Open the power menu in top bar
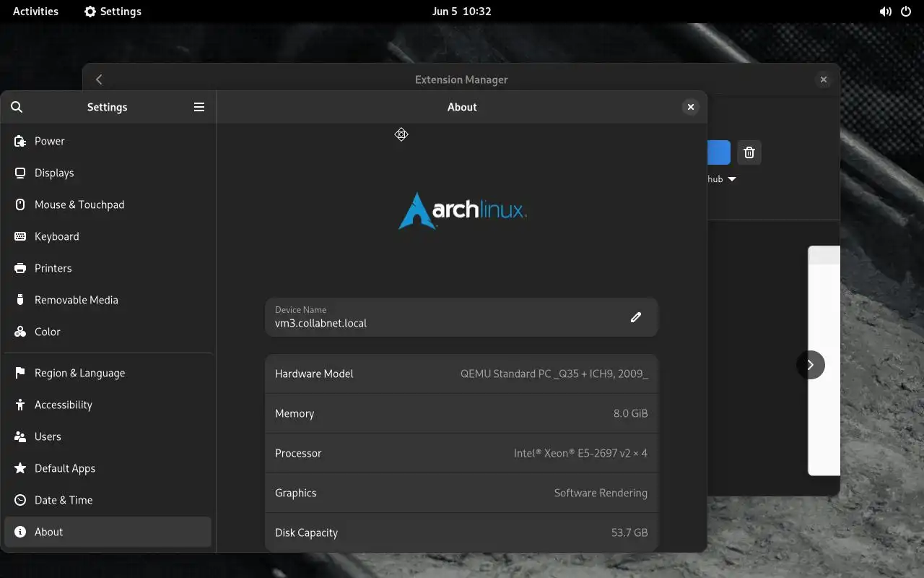The height and width of the screenshot is (578, 924). tap(906, 12)
